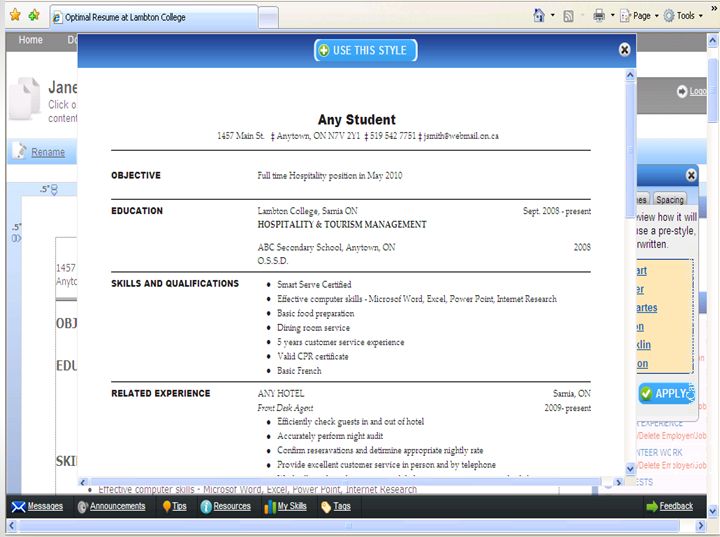Click the Resources info icon
The height and width of the screenshot is (537, 720).
(x=206, y=506)
